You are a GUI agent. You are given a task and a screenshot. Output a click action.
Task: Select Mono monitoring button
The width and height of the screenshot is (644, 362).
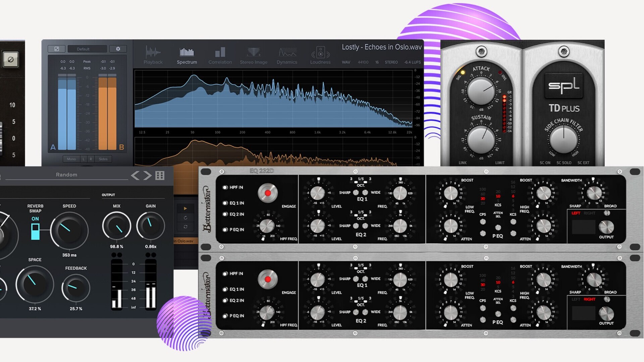71,159
